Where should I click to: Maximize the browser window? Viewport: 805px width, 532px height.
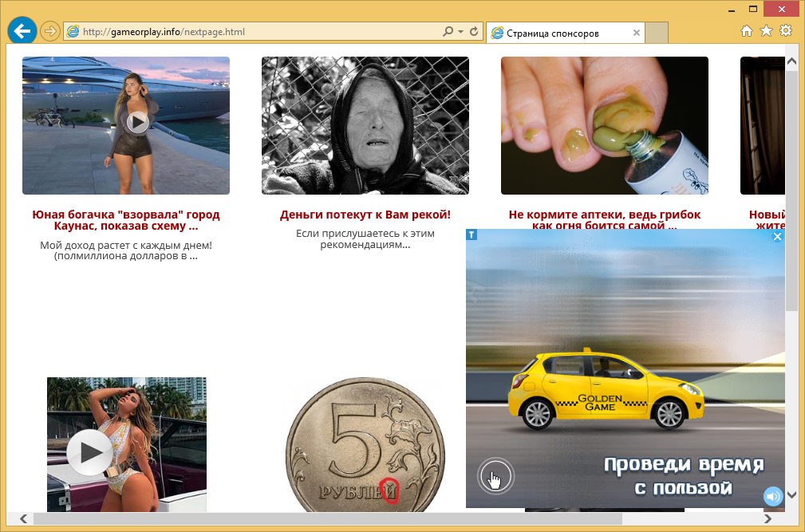pos(752,10)
